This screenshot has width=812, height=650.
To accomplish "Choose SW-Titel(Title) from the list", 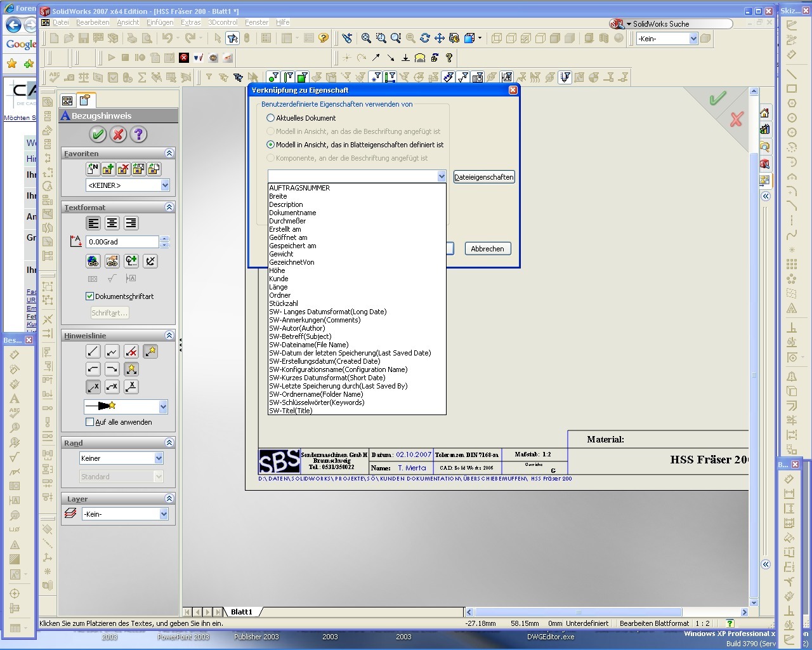I will pyautogui.click(x=357, y=411).
